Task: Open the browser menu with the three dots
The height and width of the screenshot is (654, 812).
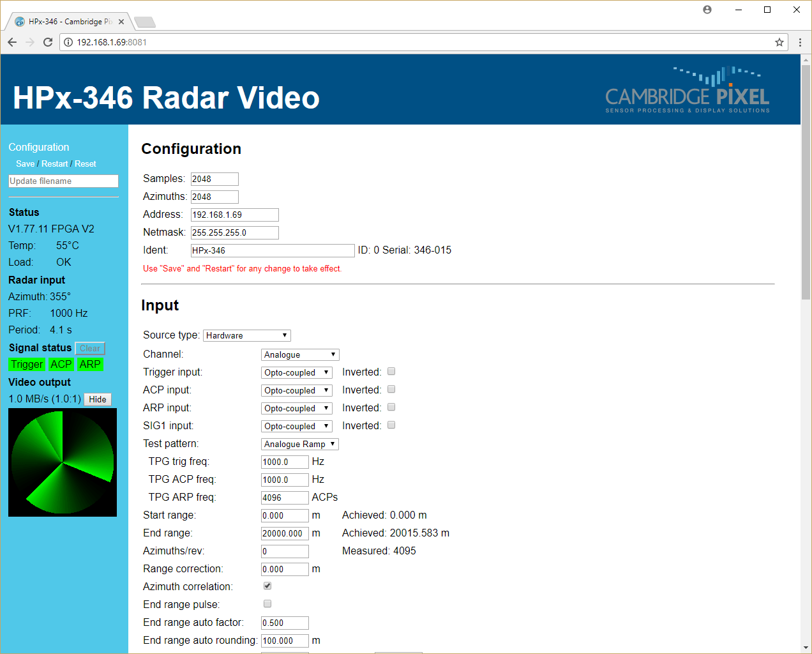Action: (x=800, y=42)
